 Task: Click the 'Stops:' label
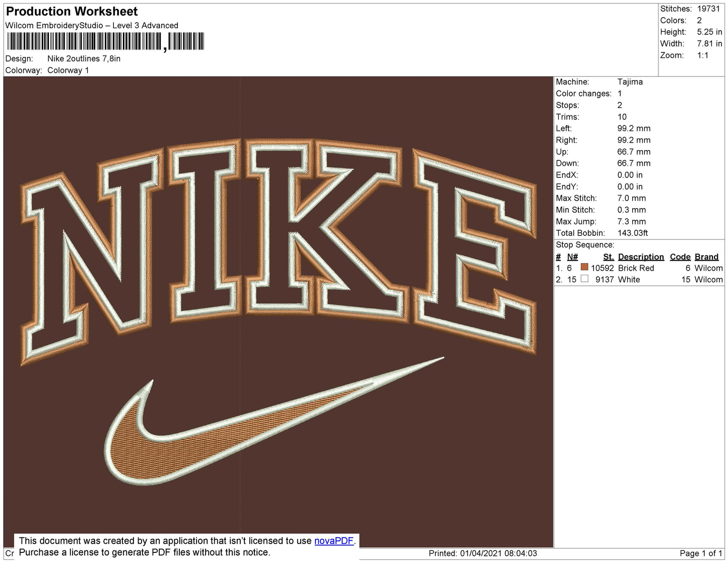click(x=567, y=105)
